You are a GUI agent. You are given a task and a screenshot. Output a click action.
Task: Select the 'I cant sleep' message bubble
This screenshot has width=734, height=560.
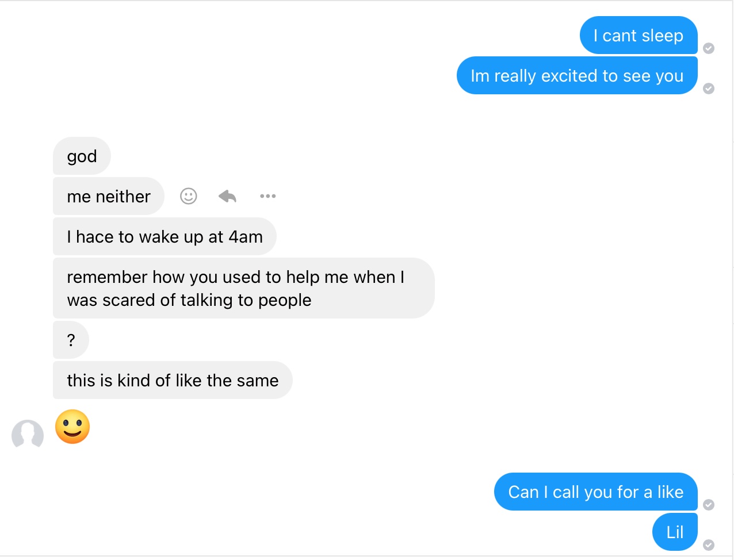click(639, 35)
